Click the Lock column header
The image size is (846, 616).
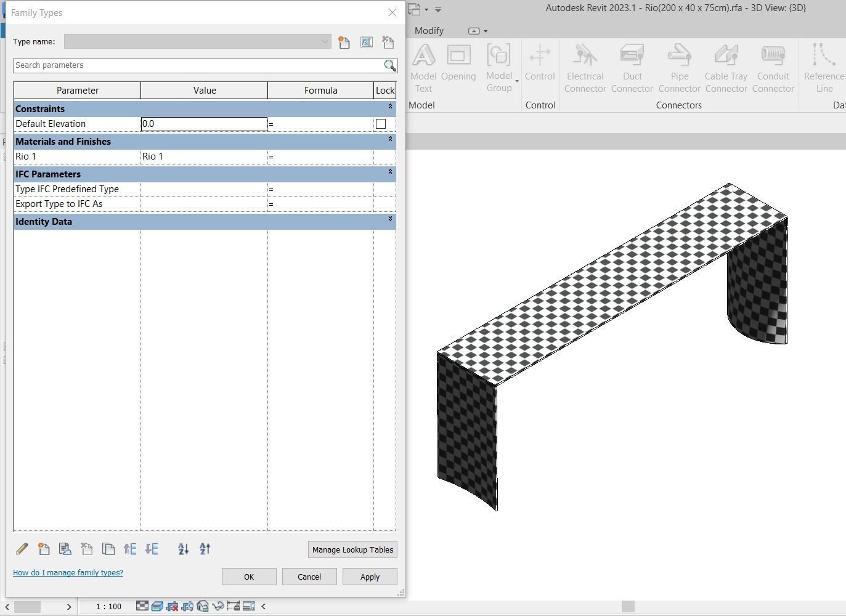click(x=385, y=91)
